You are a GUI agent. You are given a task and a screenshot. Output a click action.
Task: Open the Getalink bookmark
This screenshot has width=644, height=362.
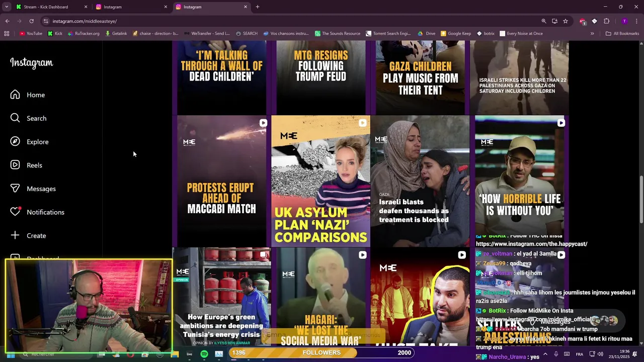pos(116,34)
